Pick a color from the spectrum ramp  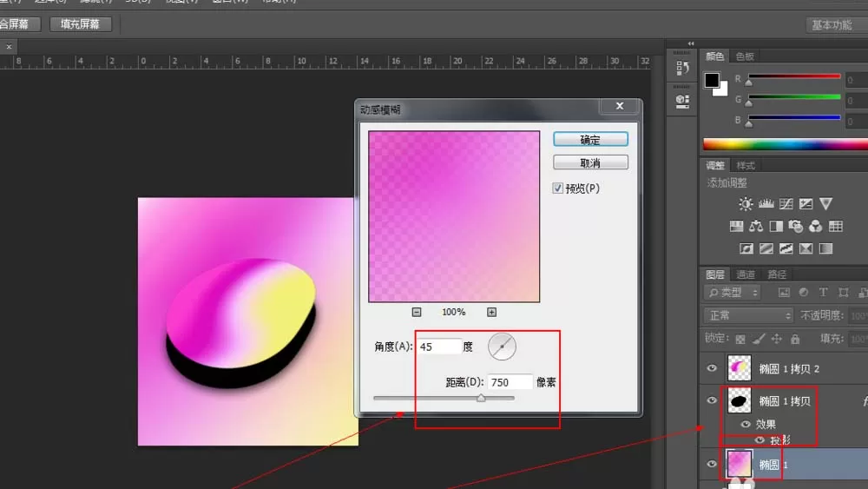[x=786, y=144]
